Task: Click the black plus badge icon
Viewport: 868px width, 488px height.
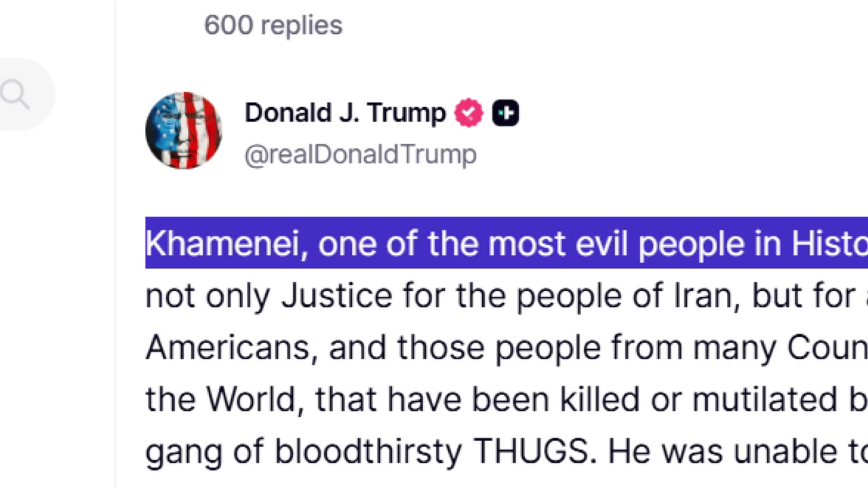Action: pos(505,113)
